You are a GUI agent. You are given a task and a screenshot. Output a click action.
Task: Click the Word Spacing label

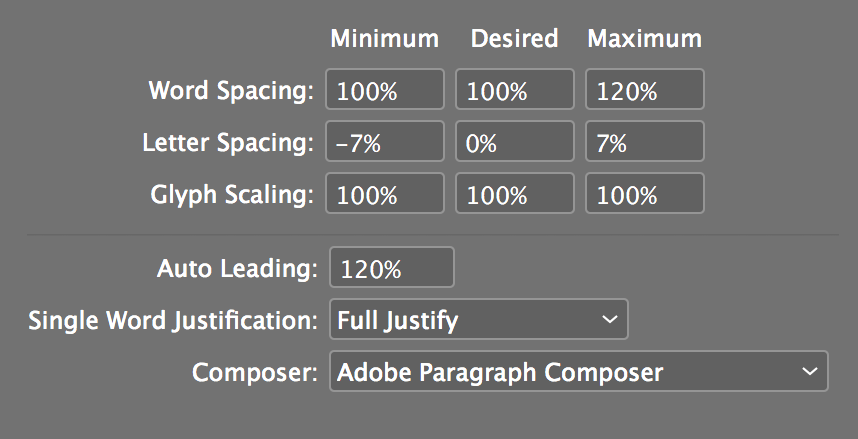coord(231,90)
